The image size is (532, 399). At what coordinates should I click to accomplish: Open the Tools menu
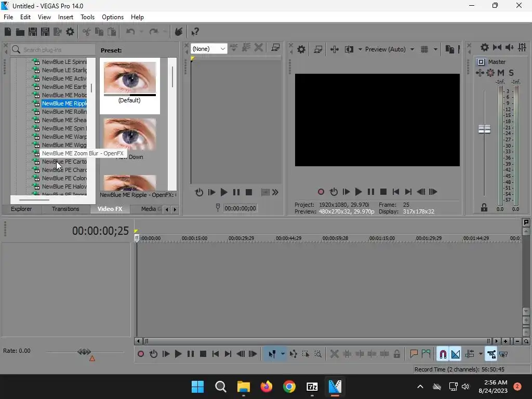[87, 17]
